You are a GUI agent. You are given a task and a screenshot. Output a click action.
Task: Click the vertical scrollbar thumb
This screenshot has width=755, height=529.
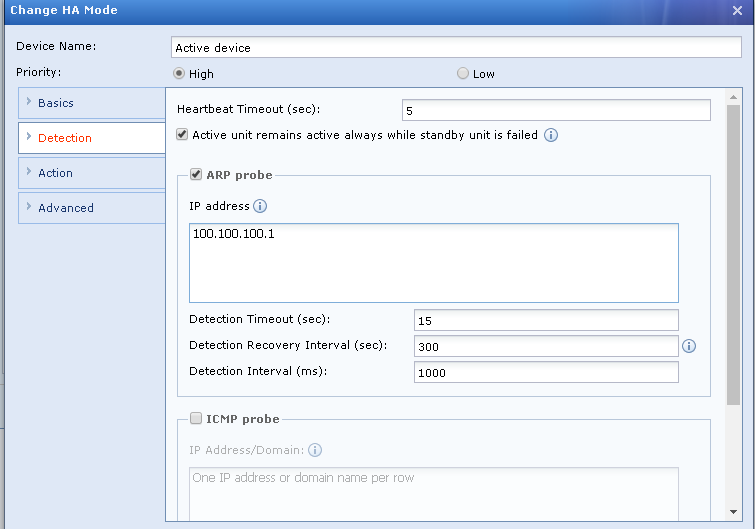(733, 255)
